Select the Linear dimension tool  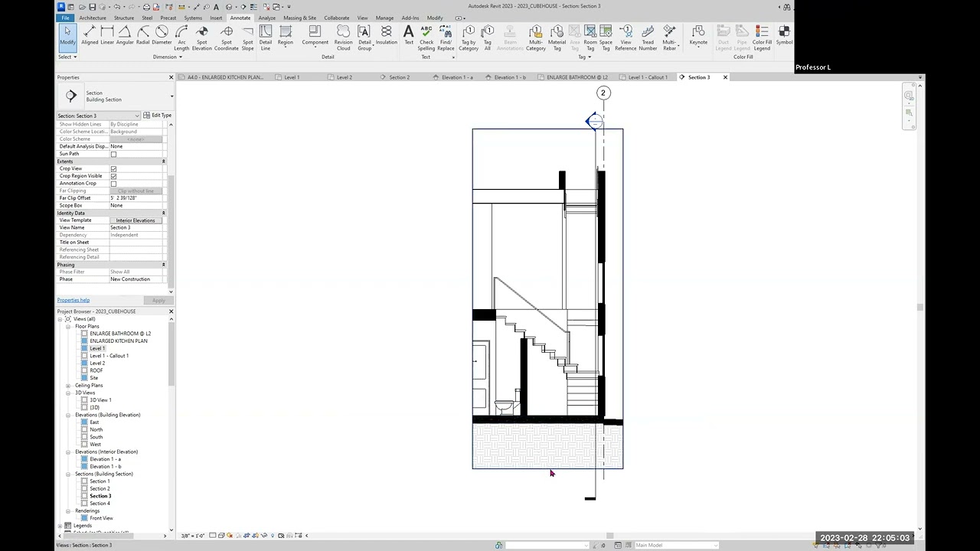(107, 35)
